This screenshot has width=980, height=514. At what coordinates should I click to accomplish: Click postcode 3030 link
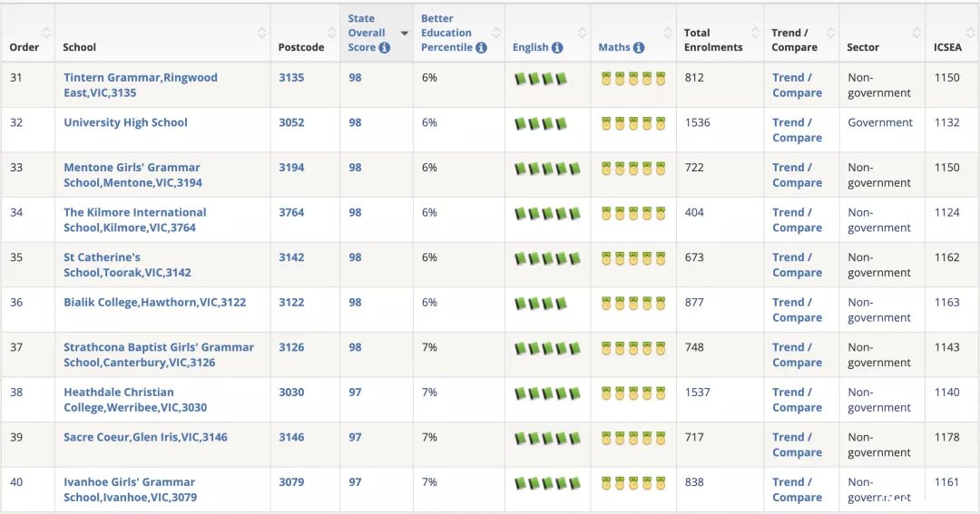click(x=291, y=393)
